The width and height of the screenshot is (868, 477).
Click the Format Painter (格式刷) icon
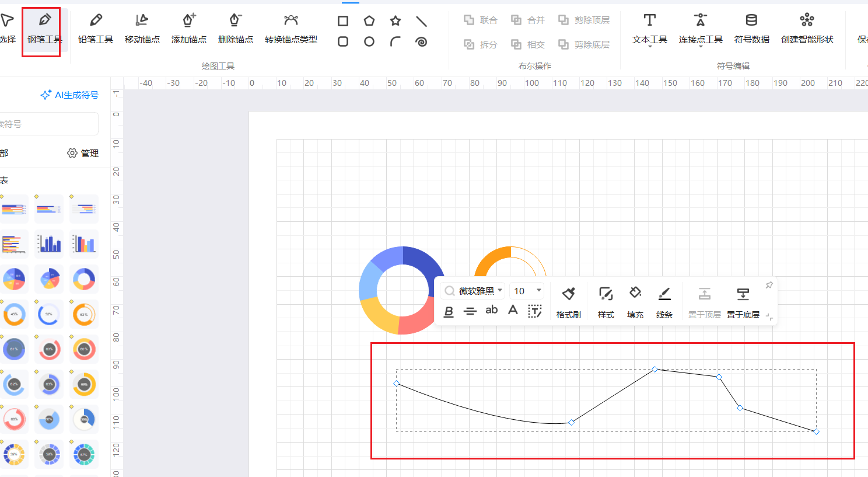(568, 302)
